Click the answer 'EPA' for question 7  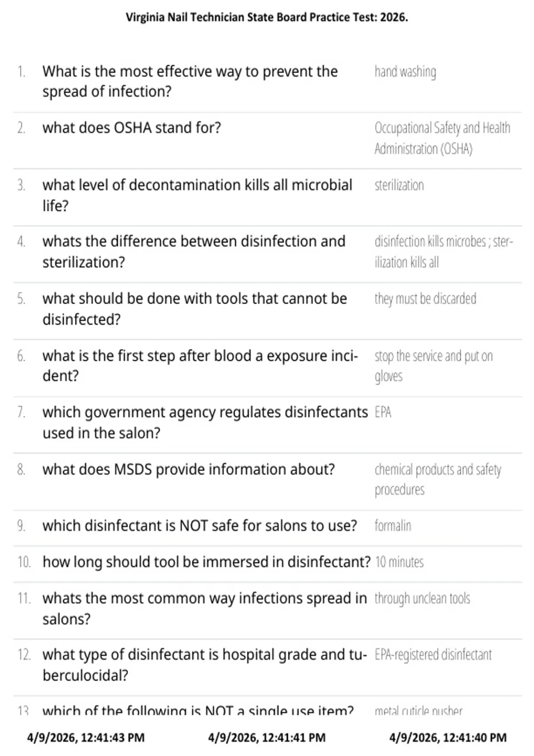click(x=383, y=412)
